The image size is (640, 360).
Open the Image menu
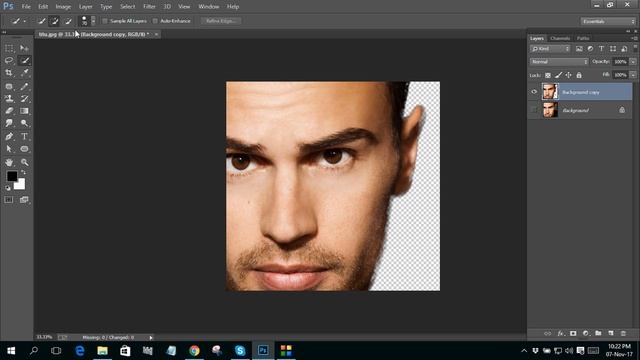point(63,7)
